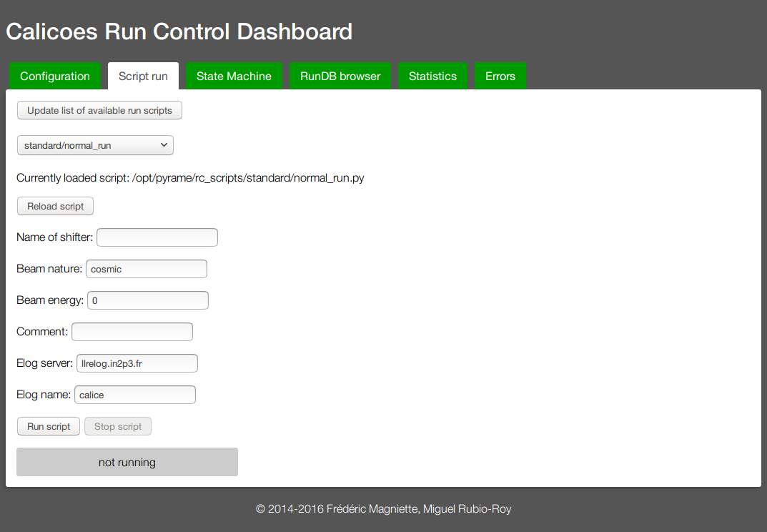Edit the Elog server field
Image resolution: width=767 pixels, height=532 pixels.
137,363
